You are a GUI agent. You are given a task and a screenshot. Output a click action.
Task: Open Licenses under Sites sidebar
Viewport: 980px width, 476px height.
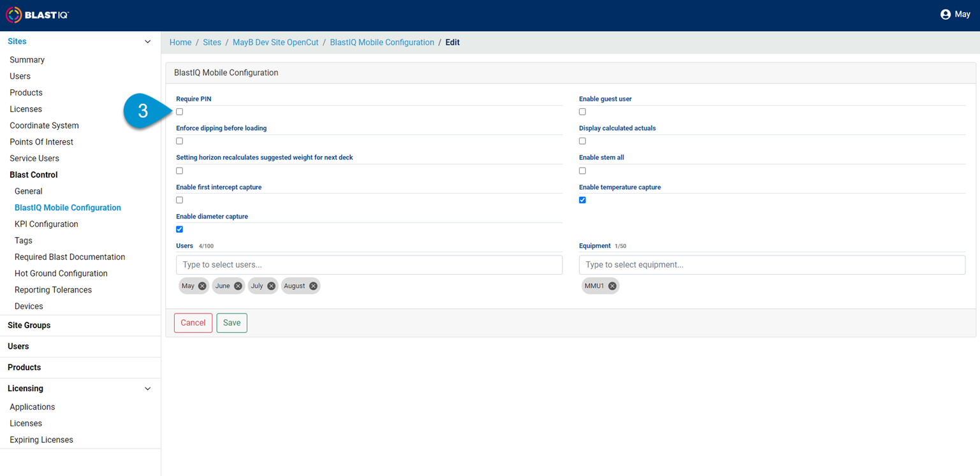tap(26, 109)
